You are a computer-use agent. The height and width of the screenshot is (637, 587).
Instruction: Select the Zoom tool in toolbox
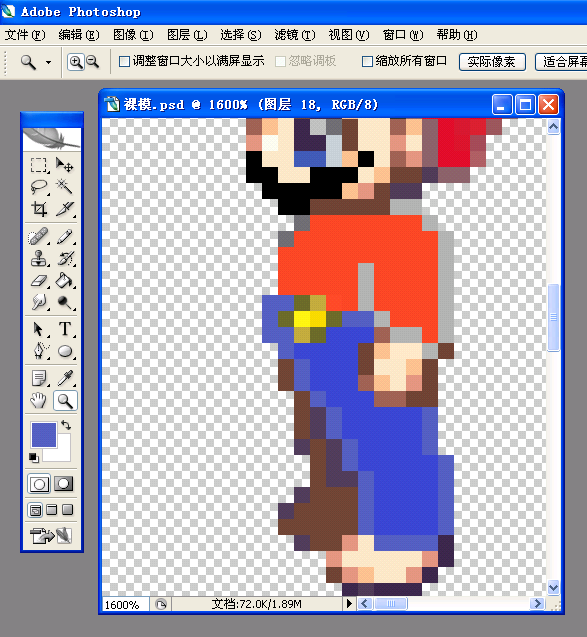tap(65, 401)
